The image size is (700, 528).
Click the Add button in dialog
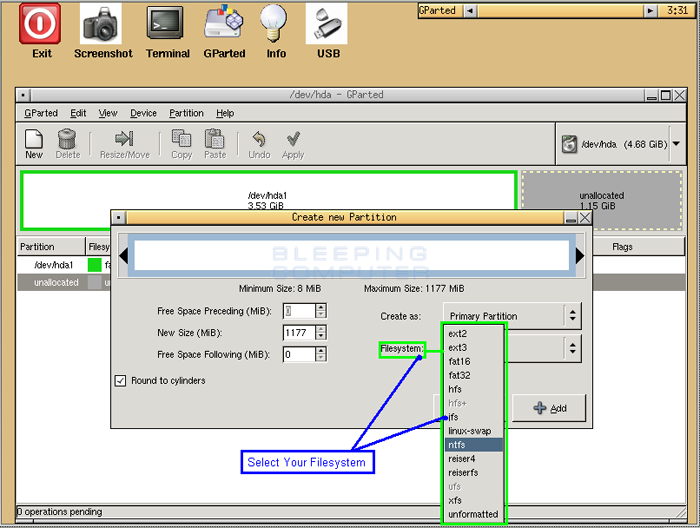point(549,408)
